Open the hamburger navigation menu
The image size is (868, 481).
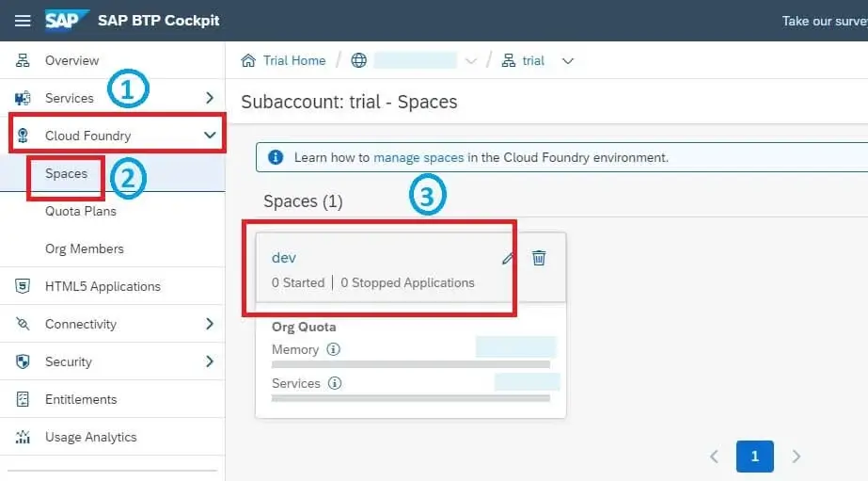(x=23, y=21)
